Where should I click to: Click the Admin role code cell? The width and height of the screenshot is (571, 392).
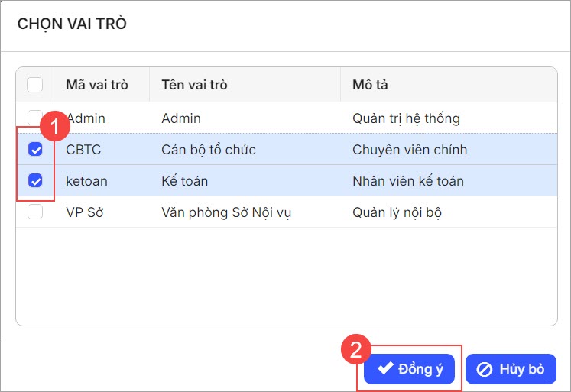(86, 118)
